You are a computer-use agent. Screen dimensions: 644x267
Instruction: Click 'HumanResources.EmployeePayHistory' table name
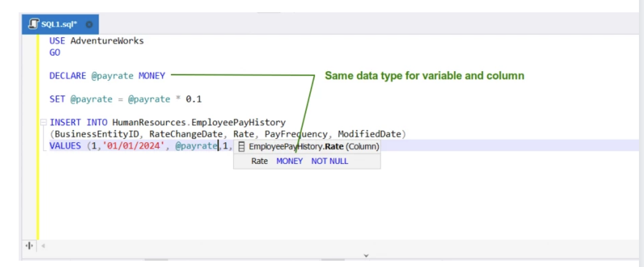tap(199, 123)
